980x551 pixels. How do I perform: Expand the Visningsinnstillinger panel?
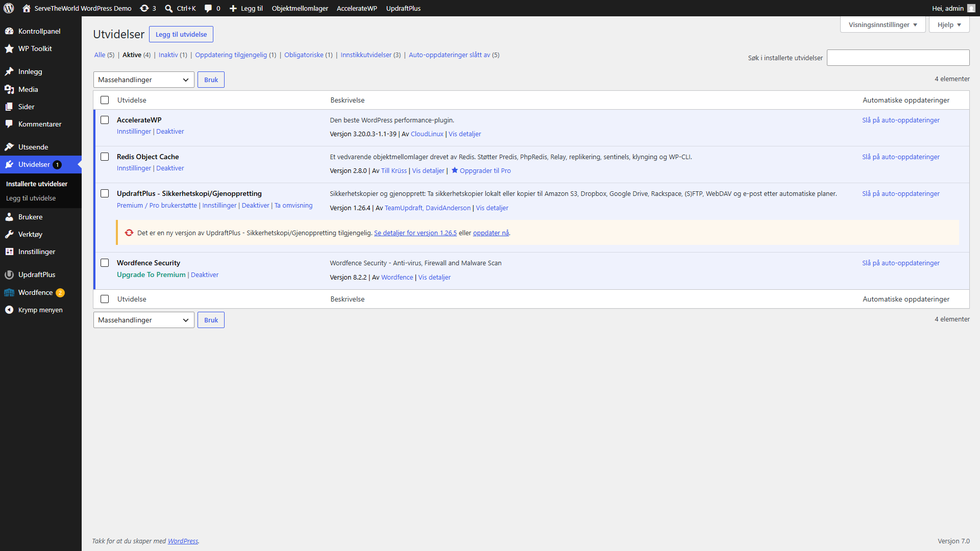tap(883, 24)
